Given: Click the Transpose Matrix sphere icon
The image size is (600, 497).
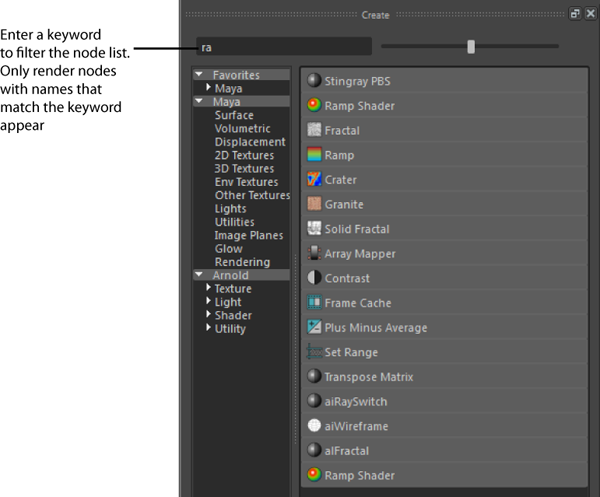Looking at the screenshot, I should tap(314, 376).
